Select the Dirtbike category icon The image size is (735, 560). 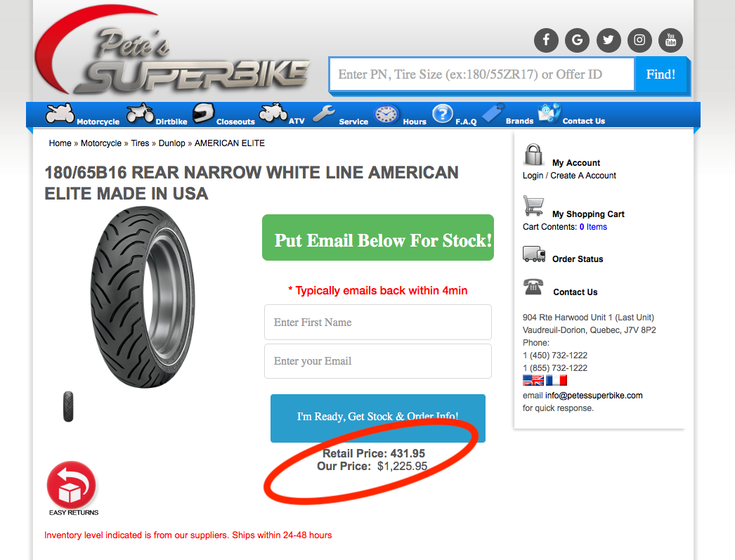coord(140,113)
